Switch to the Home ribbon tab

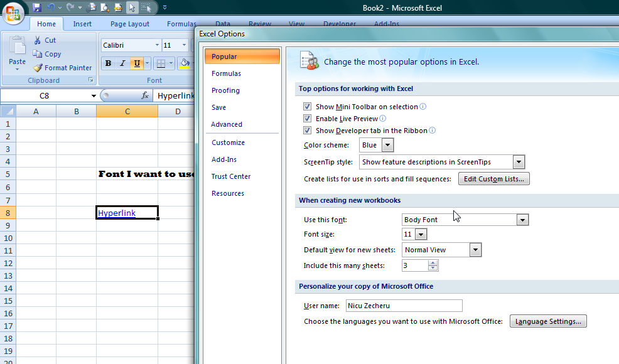click(46, 24)
